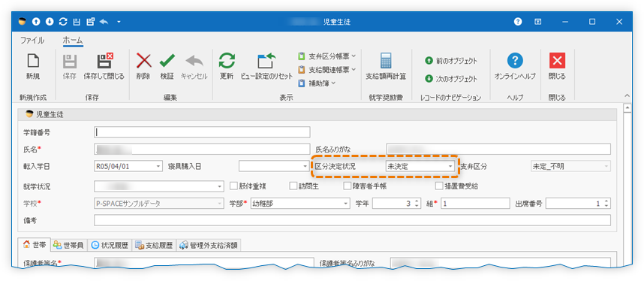Open the 寝具購入日 date dropdown
The height and width of the screenshot is (281, 644).
(305, 166)
